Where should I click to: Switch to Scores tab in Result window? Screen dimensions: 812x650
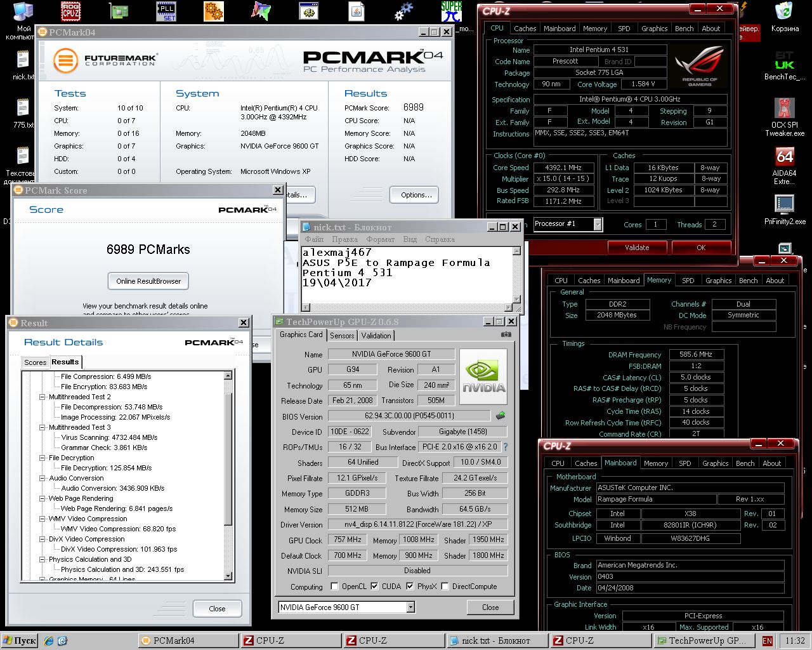(36, 362)
